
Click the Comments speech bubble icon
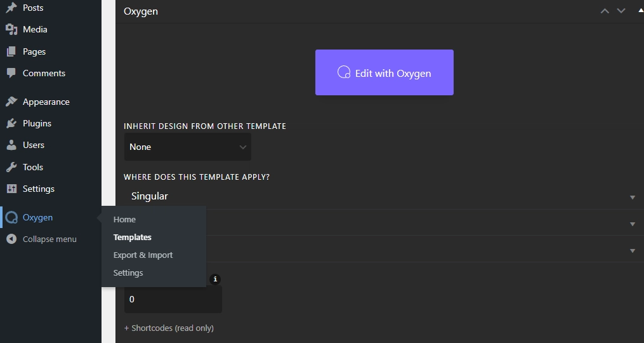(11, 73)
